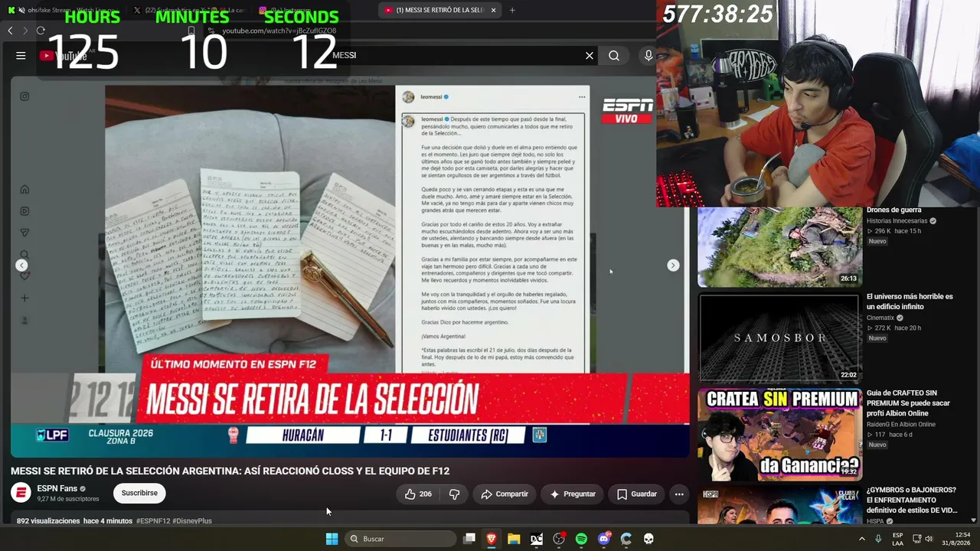Open Task View on the taskbar

click(469, 539)
